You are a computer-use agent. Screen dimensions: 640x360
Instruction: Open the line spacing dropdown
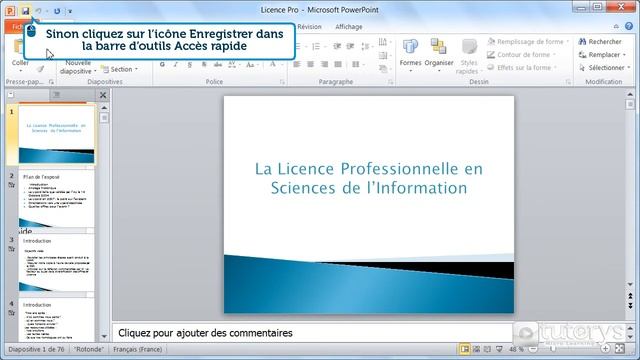pyautogui.click(x=366, y=46)
